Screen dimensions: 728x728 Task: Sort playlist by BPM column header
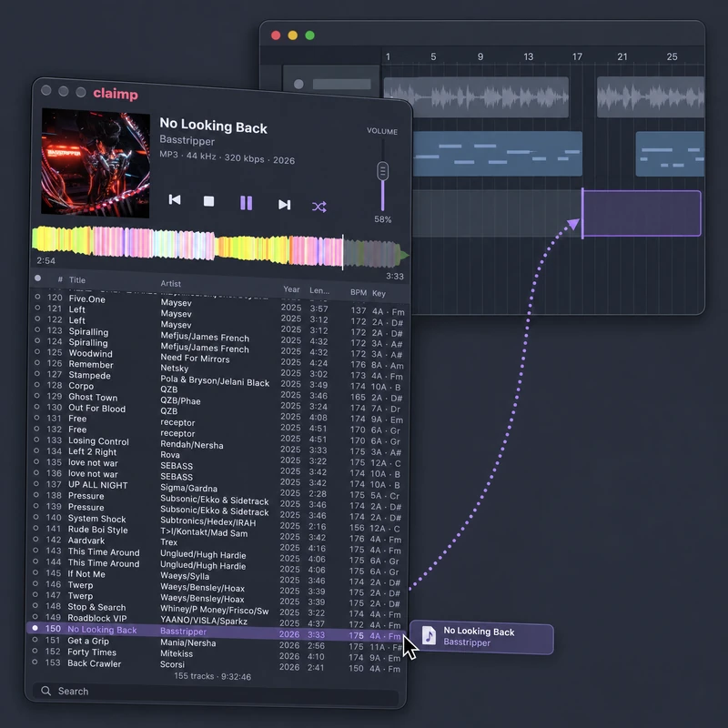pos(359,292)
